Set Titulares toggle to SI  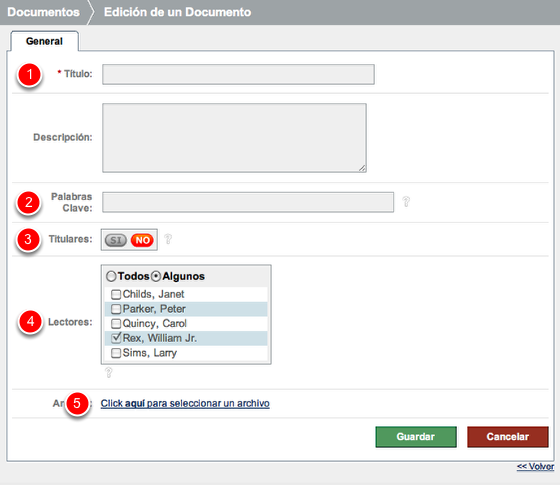click(116, 240)
